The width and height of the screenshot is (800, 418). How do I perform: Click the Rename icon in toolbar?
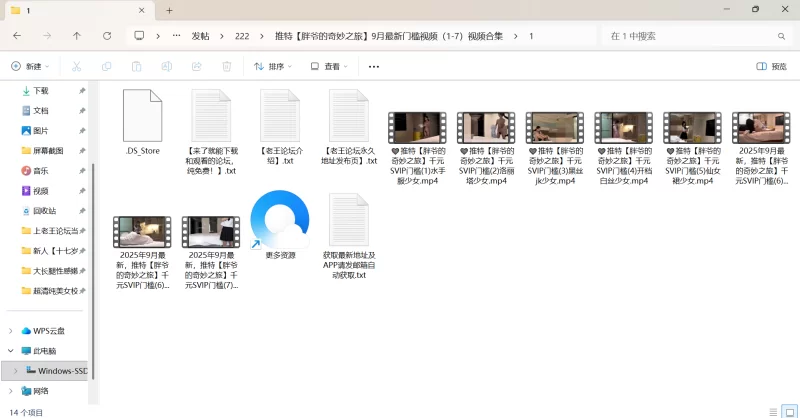pos(166,66)
